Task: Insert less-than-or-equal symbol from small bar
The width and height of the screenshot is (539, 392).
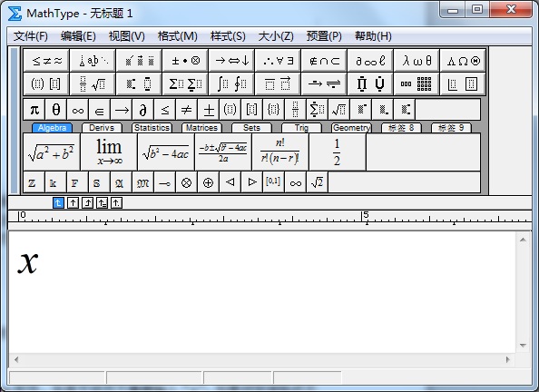Action: (x=164, y=110)
